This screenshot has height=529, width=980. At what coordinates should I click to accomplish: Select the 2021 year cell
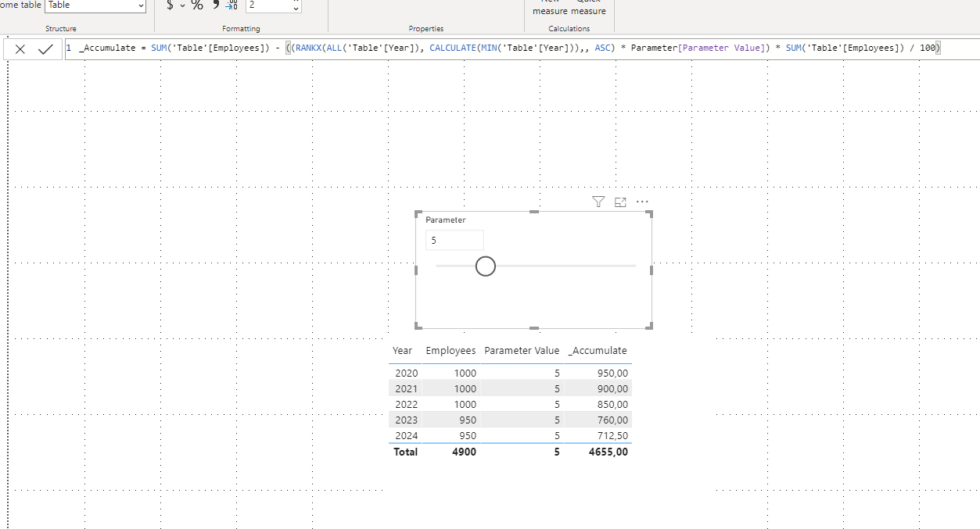[x=407, y=389]
